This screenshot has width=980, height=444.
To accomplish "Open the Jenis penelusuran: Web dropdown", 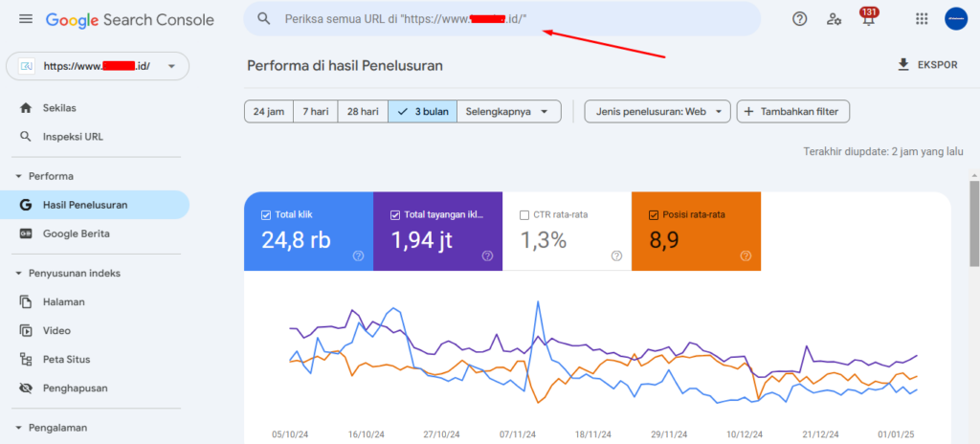I will 657,112.
